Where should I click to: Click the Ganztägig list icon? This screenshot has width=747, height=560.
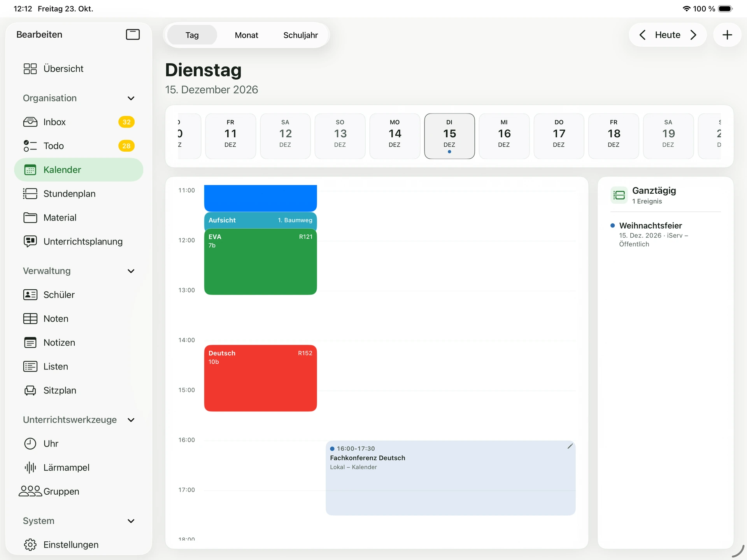click(x=619, y=195)
